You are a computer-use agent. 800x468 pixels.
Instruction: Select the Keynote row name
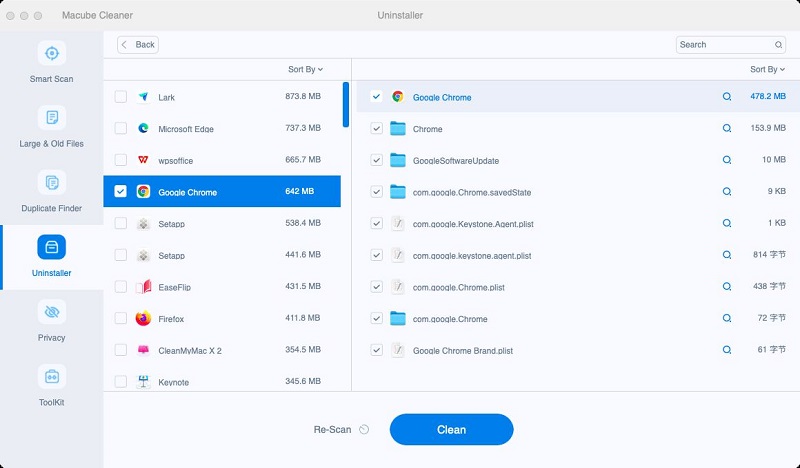[173, 382]
